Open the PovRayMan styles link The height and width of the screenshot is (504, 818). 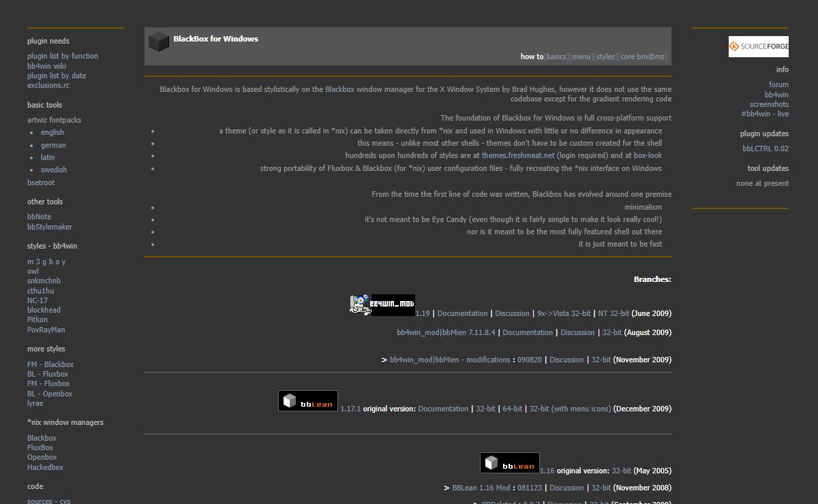point(46,330)
